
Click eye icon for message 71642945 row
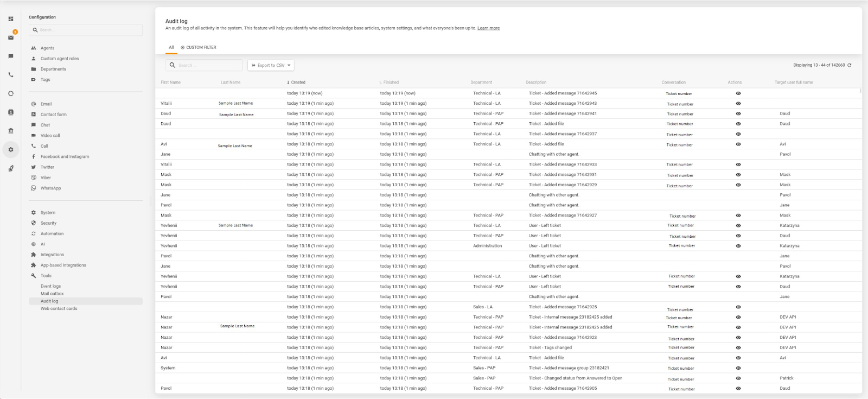(x=738, y=93)
